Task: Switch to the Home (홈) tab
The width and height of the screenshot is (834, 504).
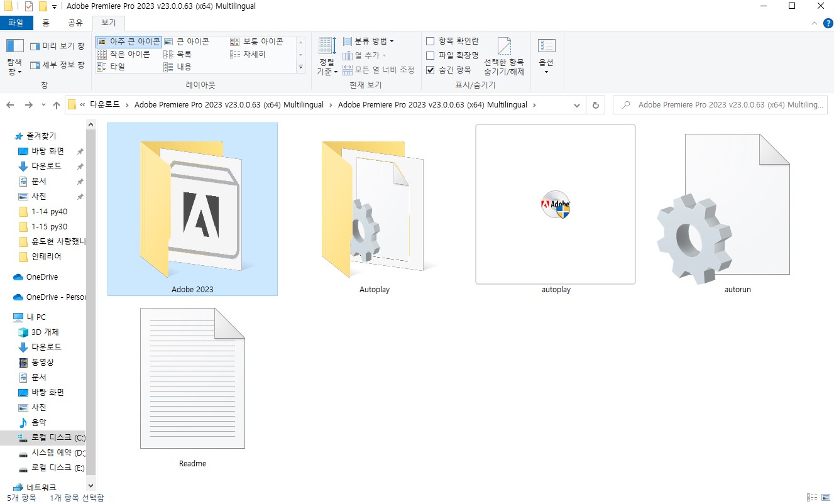Action: (46, 23)
